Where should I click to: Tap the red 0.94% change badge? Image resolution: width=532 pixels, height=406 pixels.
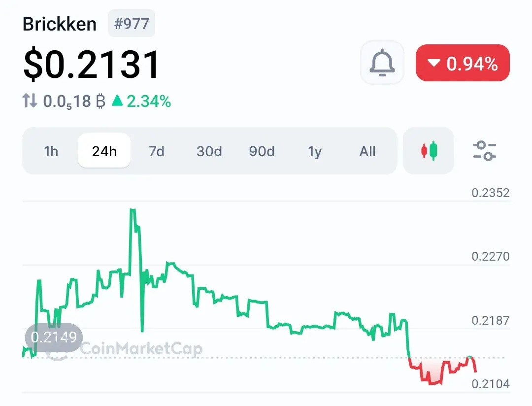coord(463,63)
